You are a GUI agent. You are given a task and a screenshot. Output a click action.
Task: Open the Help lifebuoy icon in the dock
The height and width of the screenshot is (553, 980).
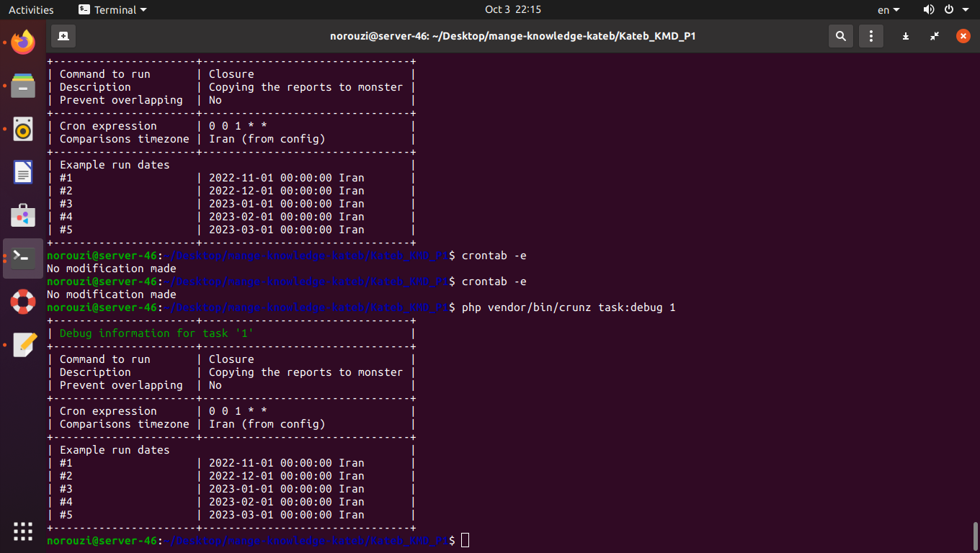[x=23, y=302]
